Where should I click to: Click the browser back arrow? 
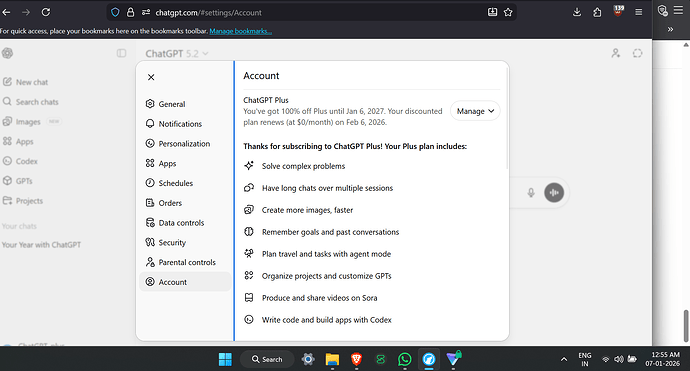[6, 12]
